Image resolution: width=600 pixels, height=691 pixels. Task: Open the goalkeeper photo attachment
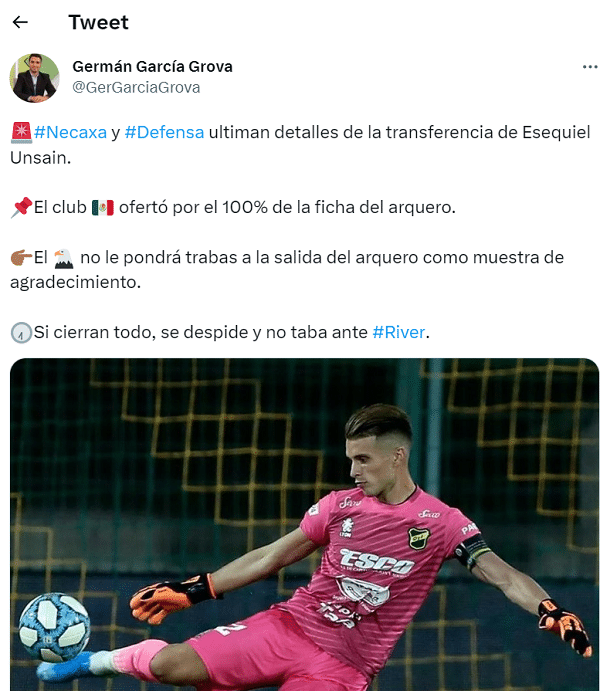[x=304, y=524]
